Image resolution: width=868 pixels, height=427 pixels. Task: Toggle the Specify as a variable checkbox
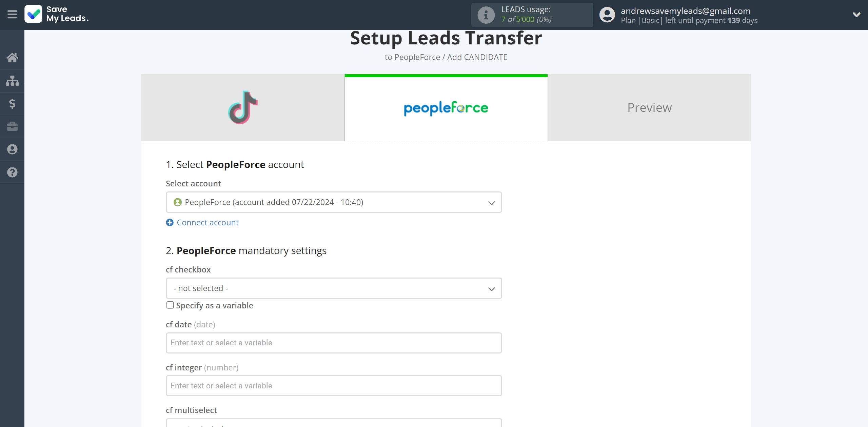[x=170, y=305]
